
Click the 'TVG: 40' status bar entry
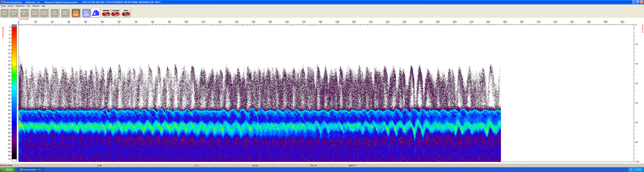click(313, 165)
